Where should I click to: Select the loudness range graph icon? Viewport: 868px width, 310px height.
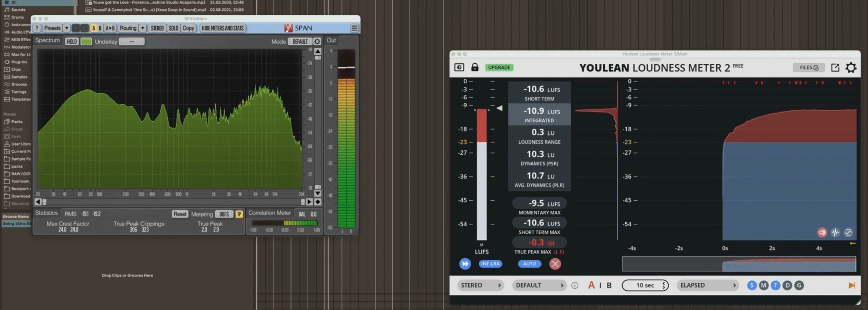(850, 232)
